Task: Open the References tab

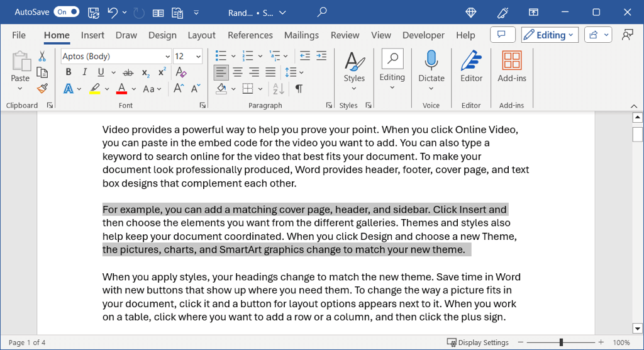Action: (x=250, y=35)
